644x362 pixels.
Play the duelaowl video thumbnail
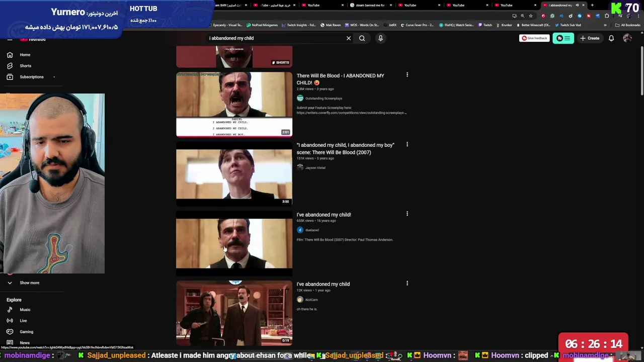click(234, 243)
